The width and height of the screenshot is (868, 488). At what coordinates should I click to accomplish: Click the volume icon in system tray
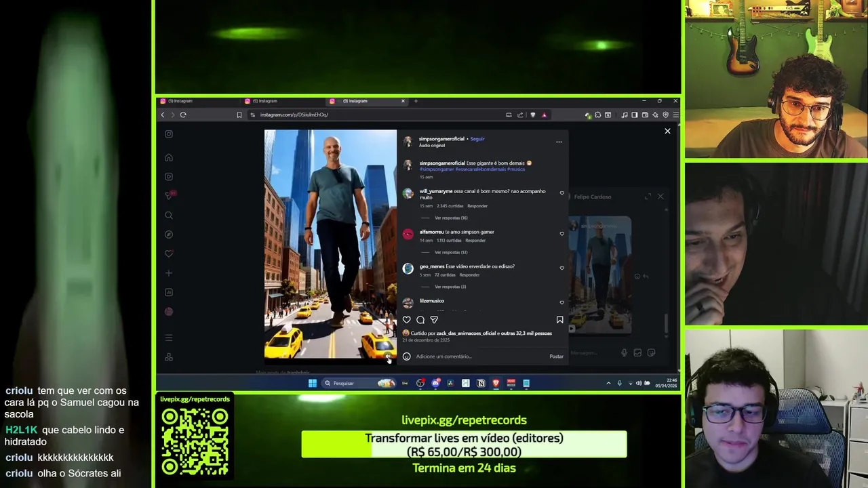click(x=639, y=383)
